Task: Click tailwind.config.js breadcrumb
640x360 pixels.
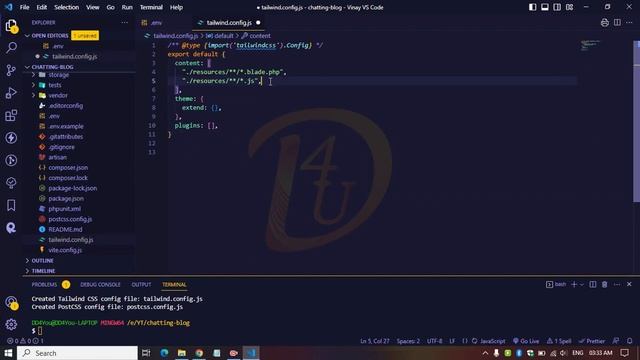Action: click(x=176, y=36)
